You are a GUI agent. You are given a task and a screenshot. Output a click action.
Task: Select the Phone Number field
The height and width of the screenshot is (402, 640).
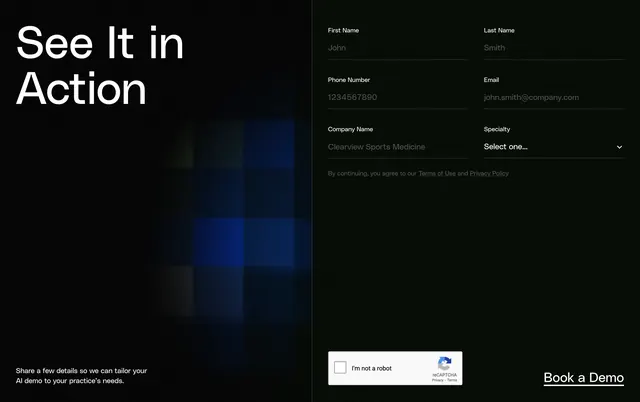coord(398,98)
